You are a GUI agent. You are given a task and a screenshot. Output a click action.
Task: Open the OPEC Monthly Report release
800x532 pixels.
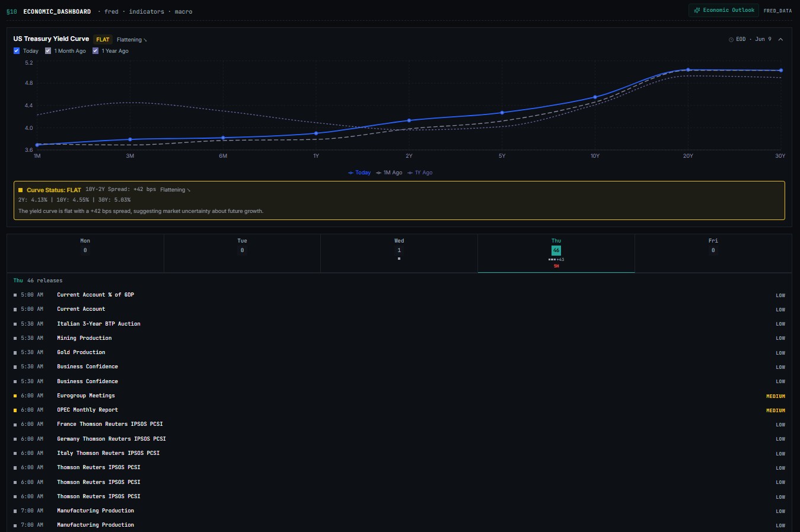click(x=399, y=410)
